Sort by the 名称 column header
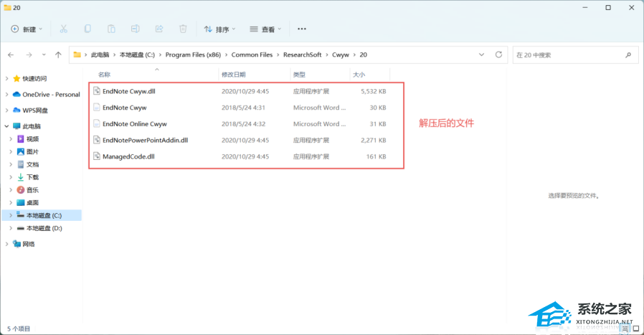The image size is (644, 335). click(104, 75)
